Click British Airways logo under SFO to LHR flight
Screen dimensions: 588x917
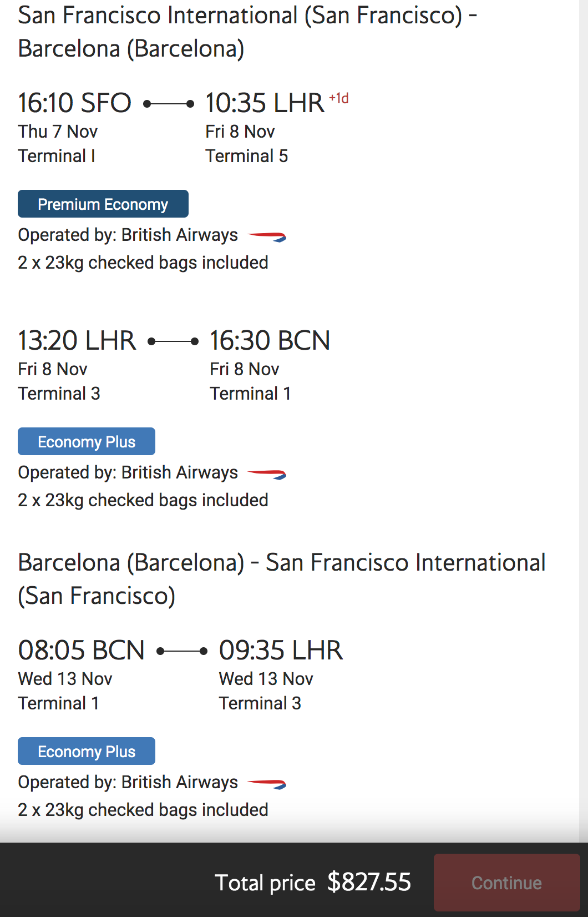click(x=267, y=236)
